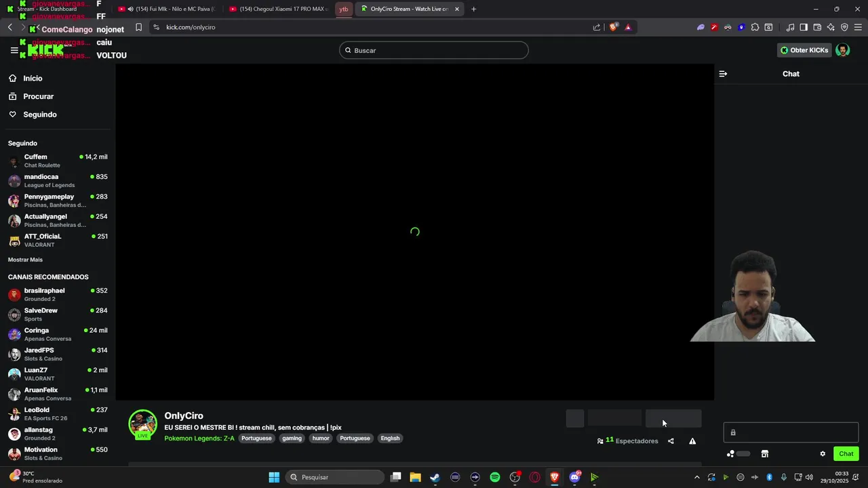Open Discord from taskbar
Image resolution: width=868 pixels, height=488 pixels.
575,477
